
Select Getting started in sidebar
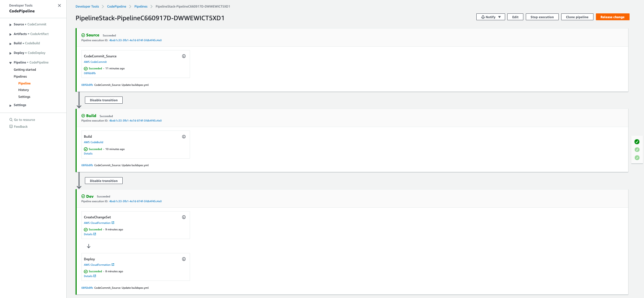point(25,70)
